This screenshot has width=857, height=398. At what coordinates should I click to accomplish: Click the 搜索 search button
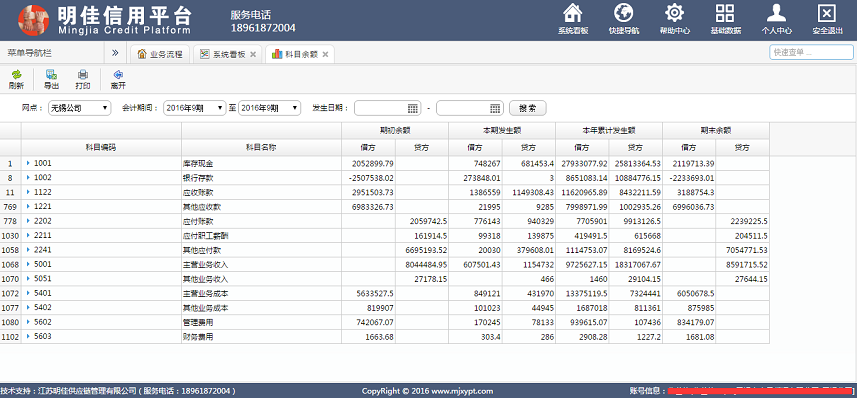click(527, 108)
